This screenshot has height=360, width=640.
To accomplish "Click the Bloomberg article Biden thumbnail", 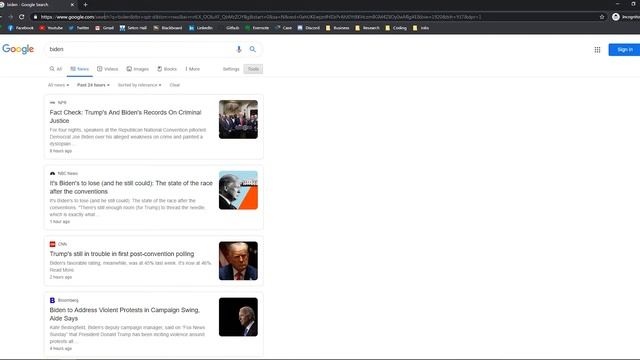I will coord(238,317).
